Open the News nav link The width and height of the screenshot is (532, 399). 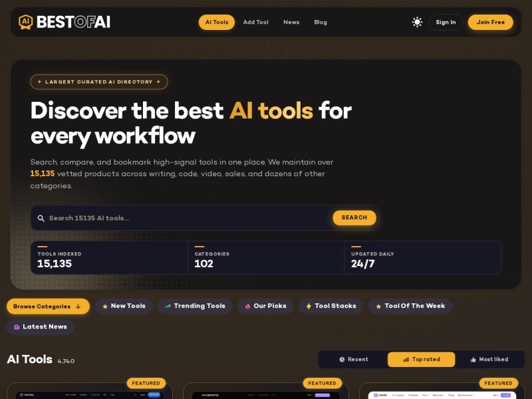click(291, 22)
